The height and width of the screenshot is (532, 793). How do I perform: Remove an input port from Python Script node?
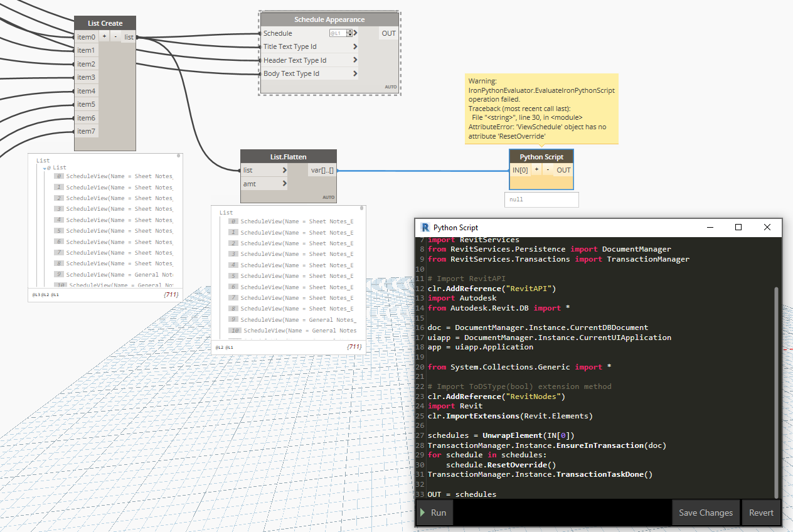pyautogui.click(x=548, y=170)
